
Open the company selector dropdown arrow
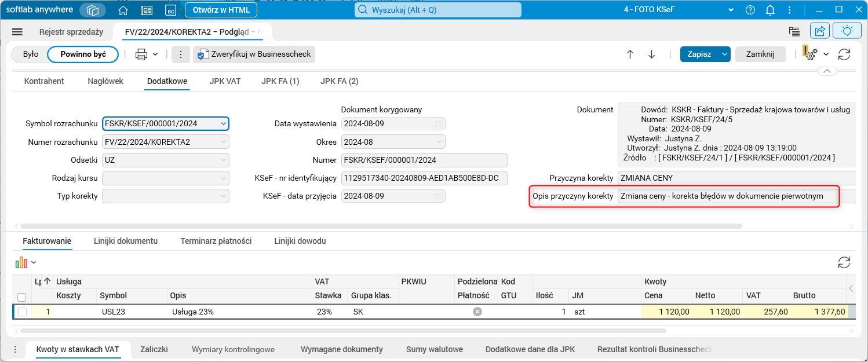coord(732,10)
